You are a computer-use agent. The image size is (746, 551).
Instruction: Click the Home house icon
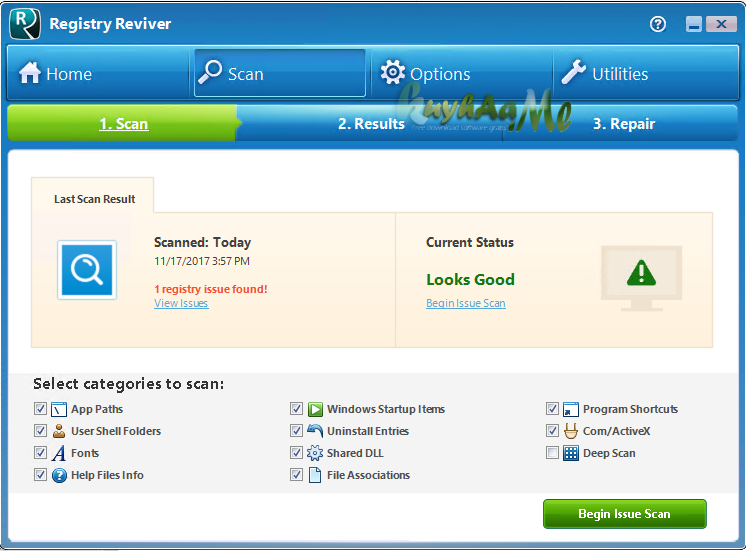point(29,73)
